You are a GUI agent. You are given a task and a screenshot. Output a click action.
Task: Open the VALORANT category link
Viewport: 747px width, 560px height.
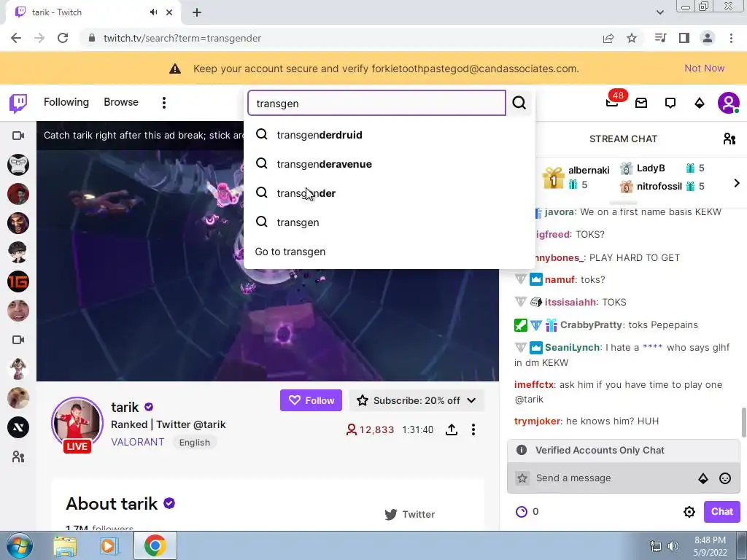click(138, 442)
